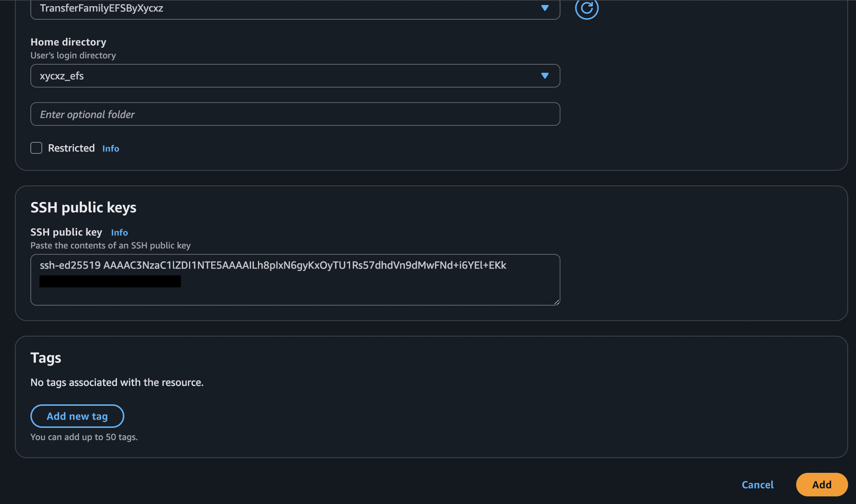Expand the xycxz_efs home directory selector
The image size is (856, 504).
click(x=295, y=76)
